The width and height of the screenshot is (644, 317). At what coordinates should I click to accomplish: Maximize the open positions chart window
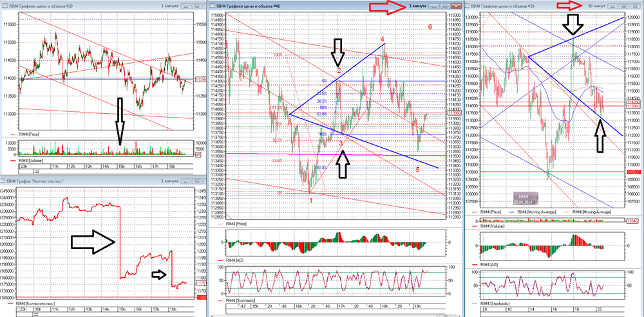click(196, 181)
